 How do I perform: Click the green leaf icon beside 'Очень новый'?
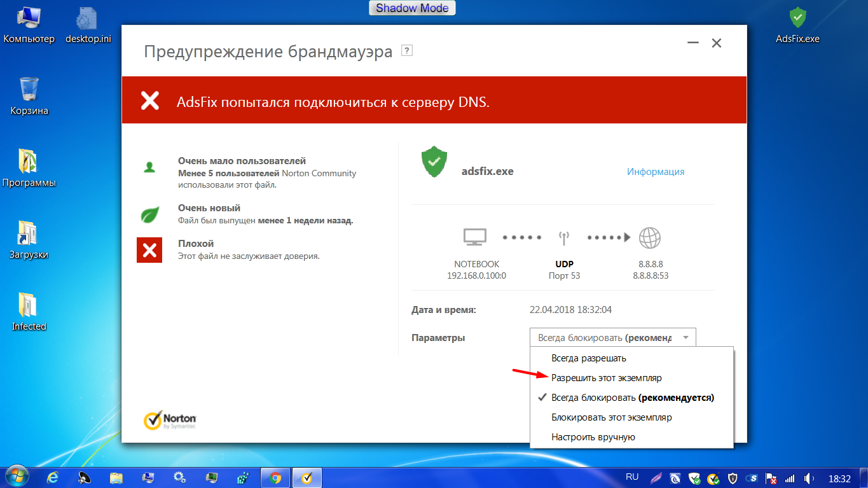point(149,214)
